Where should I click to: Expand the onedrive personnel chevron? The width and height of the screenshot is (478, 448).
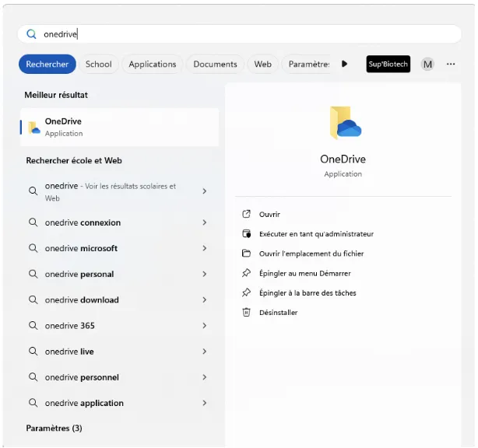205,377
